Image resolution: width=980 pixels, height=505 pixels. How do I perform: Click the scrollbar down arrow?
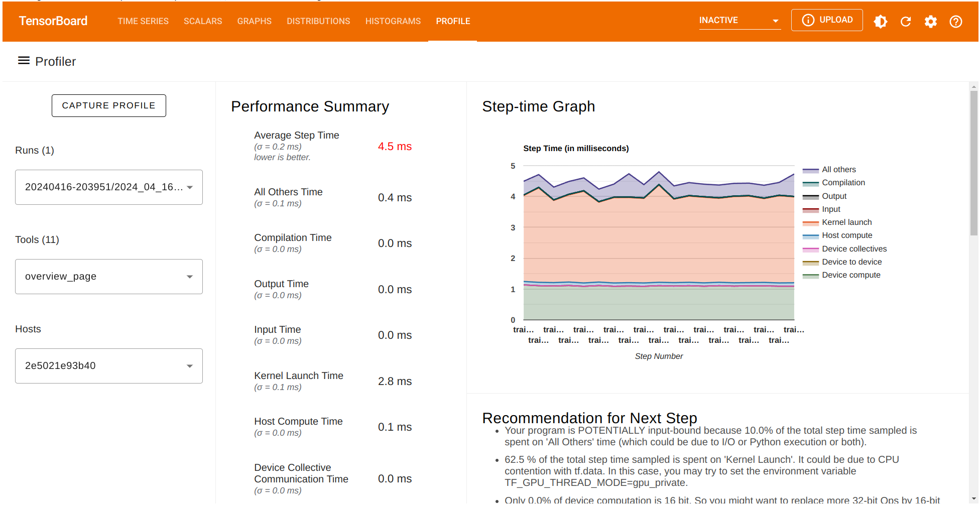tap(974, 499)
